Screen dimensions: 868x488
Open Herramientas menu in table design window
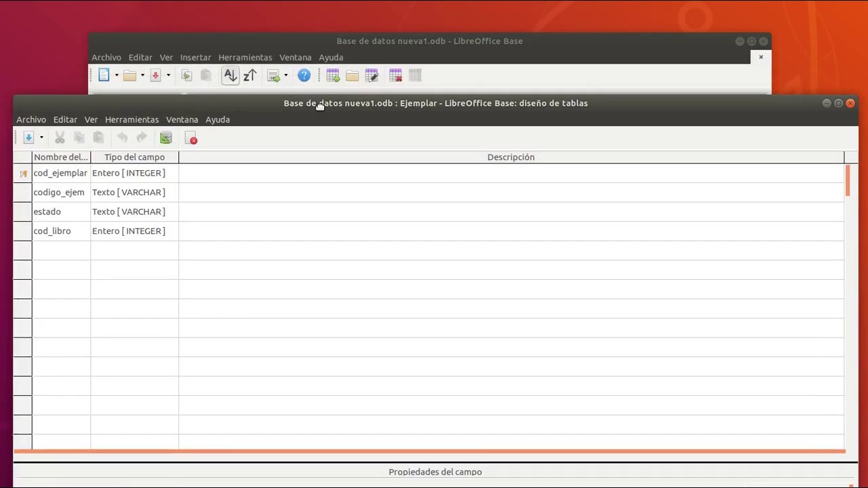point(132,119)
